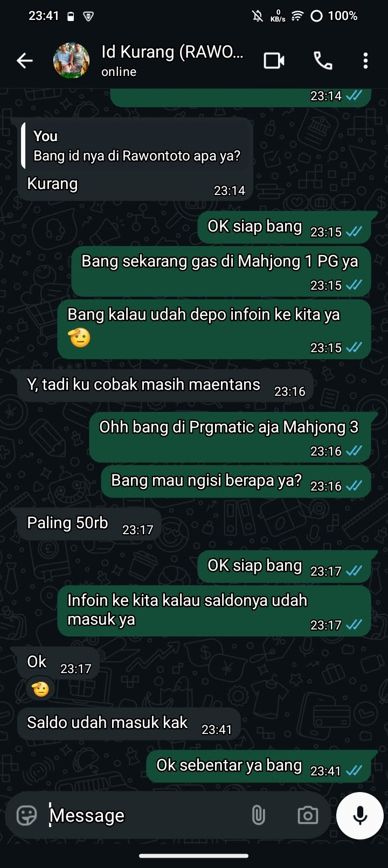The image size is (388, 868).
Task: Tap the paperclip attachment icon
Action: 259,815
